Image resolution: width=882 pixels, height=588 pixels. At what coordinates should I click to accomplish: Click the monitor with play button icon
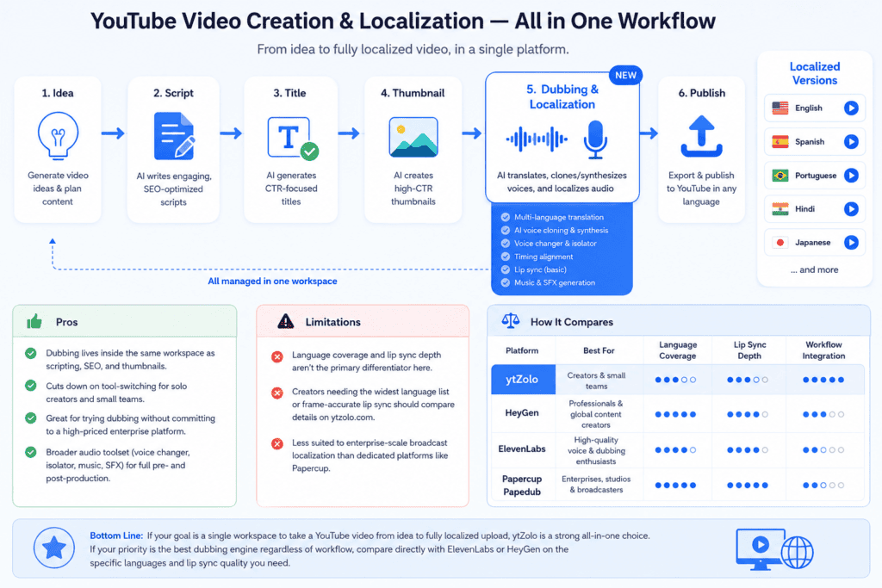[761, 548]
